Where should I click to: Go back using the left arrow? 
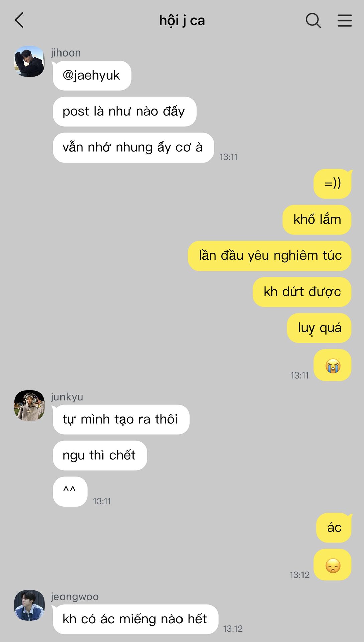pyautogui.click(x=19, y=20)
